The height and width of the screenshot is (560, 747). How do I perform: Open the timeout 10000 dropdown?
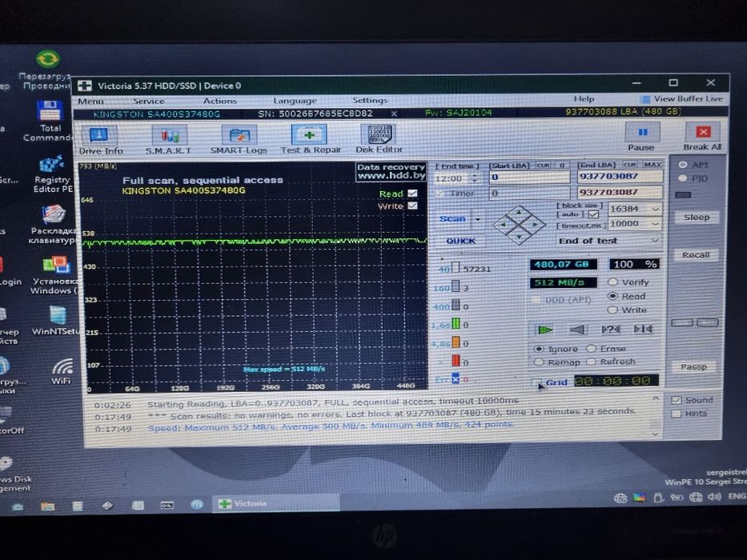656,223
